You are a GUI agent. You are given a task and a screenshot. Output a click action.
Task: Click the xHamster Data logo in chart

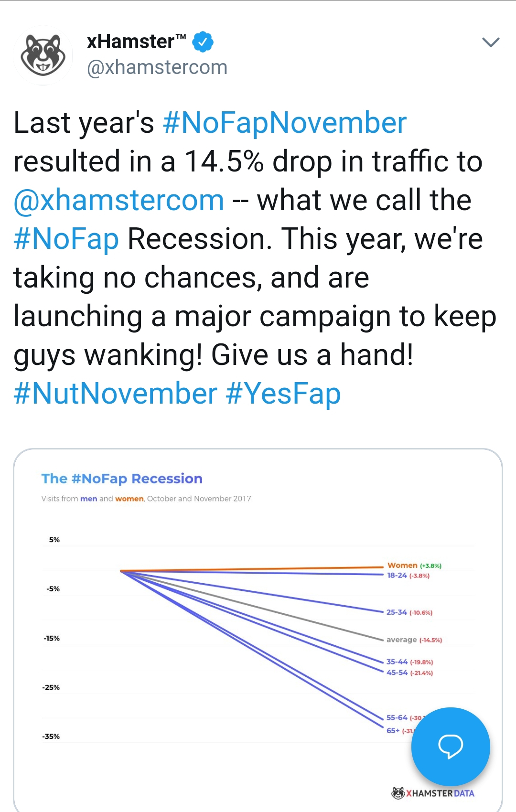pos(433,793)
